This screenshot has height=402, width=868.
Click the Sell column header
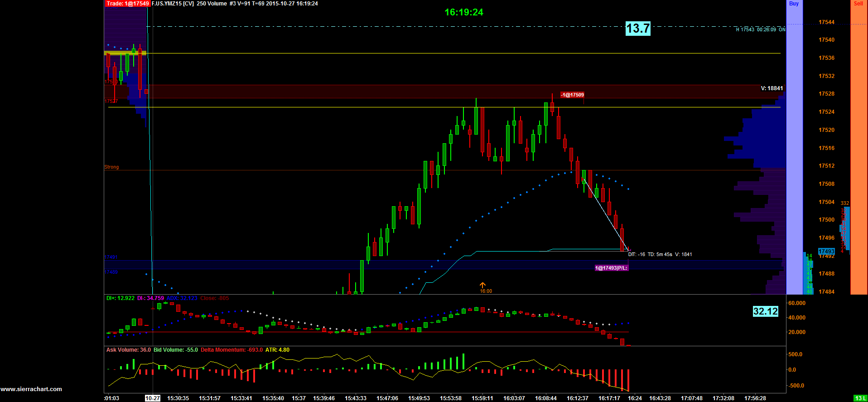858,4
